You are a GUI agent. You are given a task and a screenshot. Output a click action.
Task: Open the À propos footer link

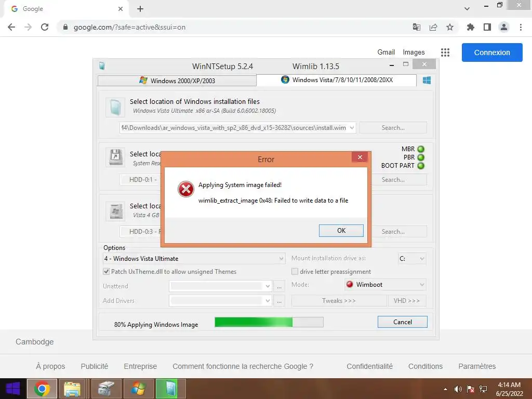click(50, 366)
